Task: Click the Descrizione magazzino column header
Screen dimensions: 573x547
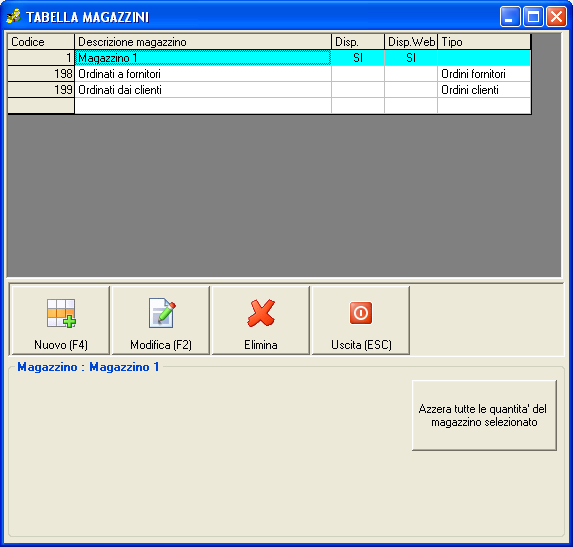Action: click(203, 42)
